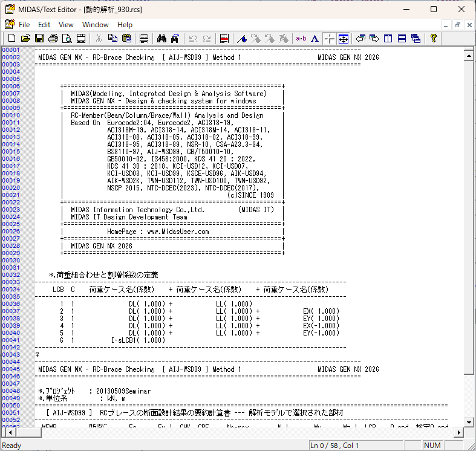Screen dimensions: 476x451
Task: Toggle the boxed four-arrow icon
Action: (x=344, y=39)
